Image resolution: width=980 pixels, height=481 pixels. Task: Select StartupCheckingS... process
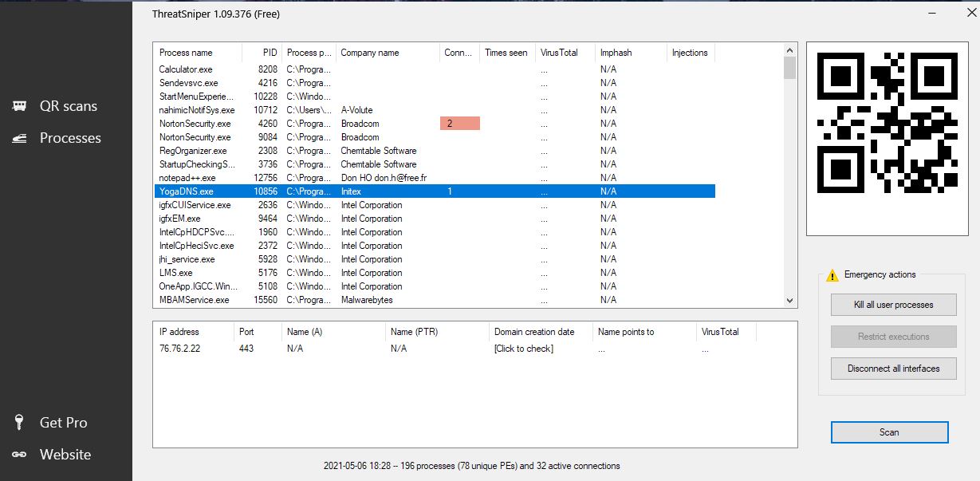(x=435, y=164)
